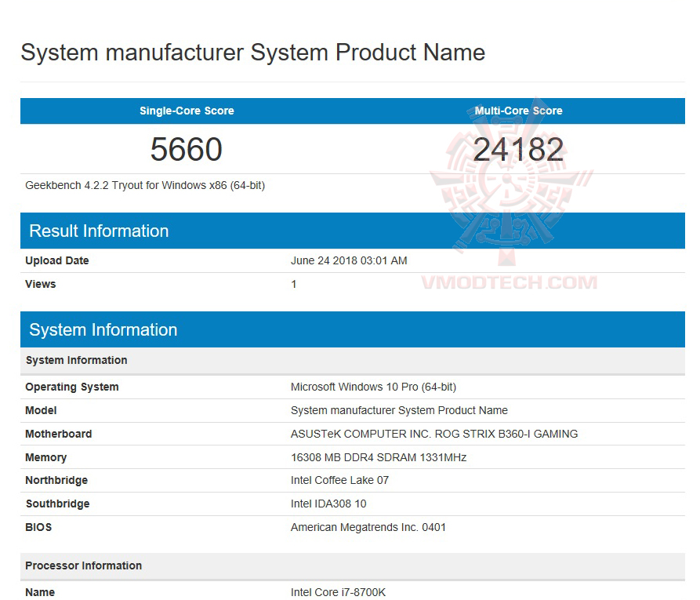This screenshot has width=700, height=600.
Task: Click the upload date June 24 2018 03:01 AM
Action: [x=349, y=260]
